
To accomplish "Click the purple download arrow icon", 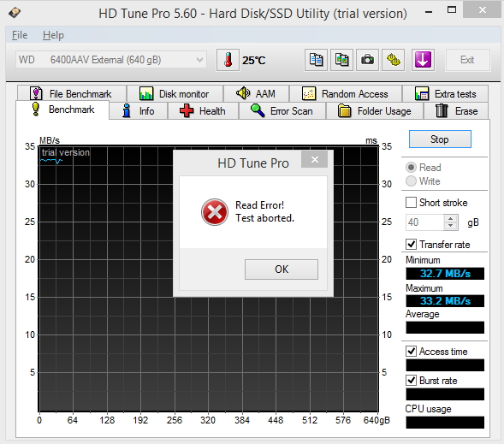I will point(423,60).
